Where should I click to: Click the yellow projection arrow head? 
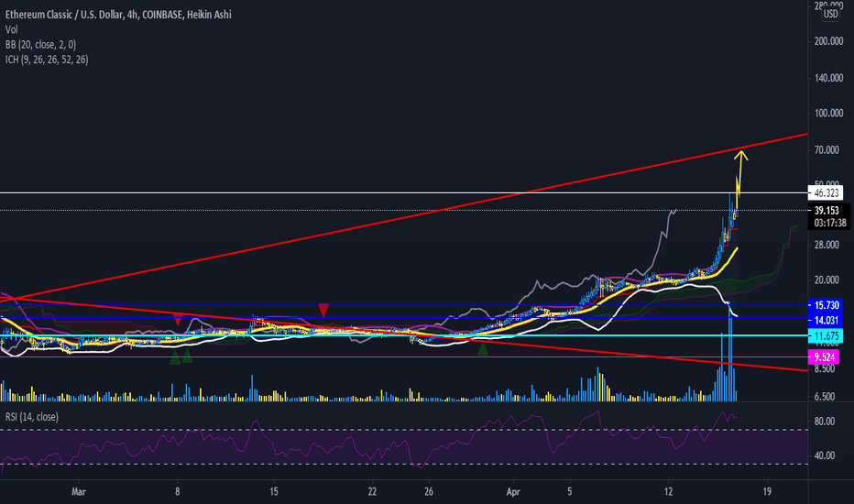(740, 155)
